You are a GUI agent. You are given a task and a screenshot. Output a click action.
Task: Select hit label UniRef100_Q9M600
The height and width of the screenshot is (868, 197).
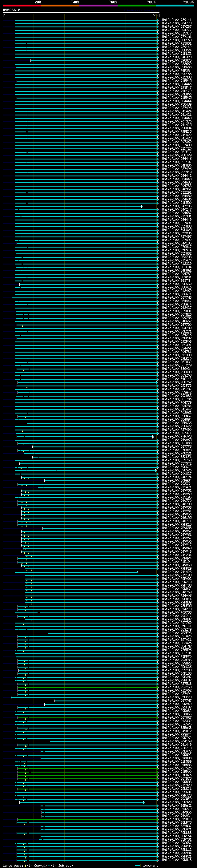(176, 67)
